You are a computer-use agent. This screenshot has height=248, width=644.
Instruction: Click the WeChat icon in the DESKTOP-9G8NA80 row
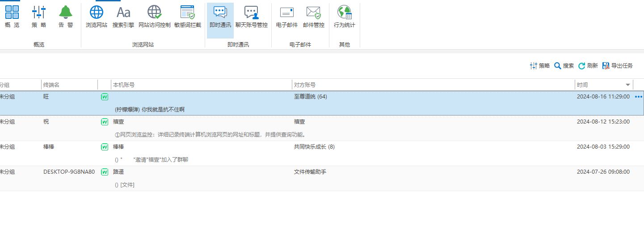(x=105, y=172)
